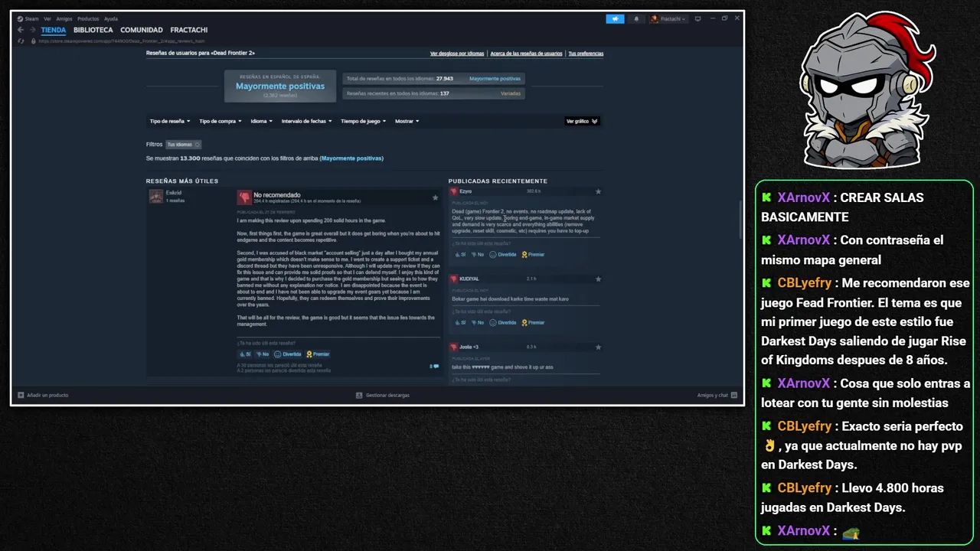Click thumbs-down icon on Enkrid's review header
Screen dimensions: 980x551
pyautogui.click(x=243, y=197)
